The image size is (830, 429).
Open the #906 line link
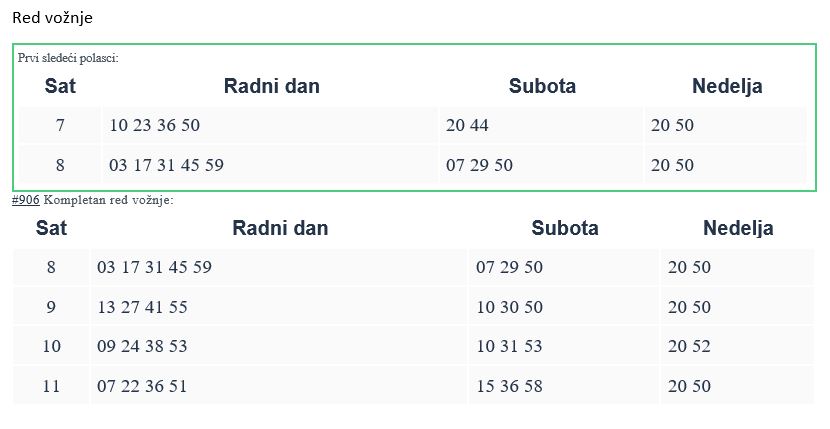pyautogui.click(x=25, y=200)
